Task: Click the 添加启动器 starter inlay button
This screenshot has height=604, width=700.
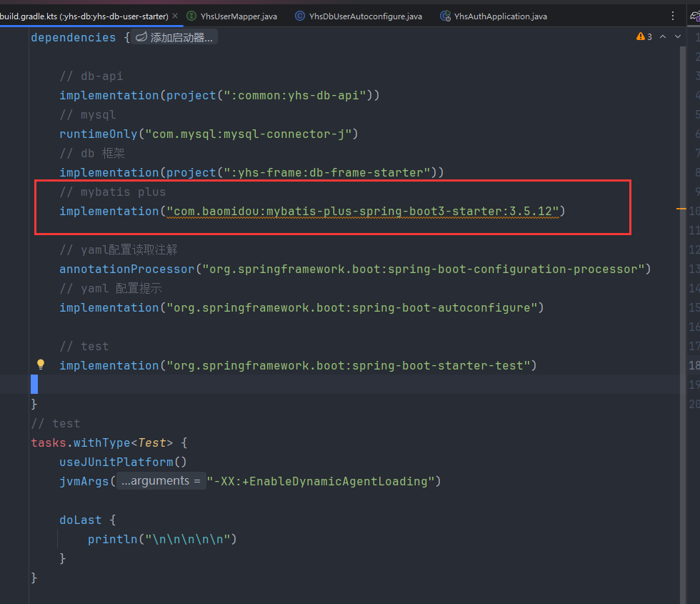Action: click(174, 37)
